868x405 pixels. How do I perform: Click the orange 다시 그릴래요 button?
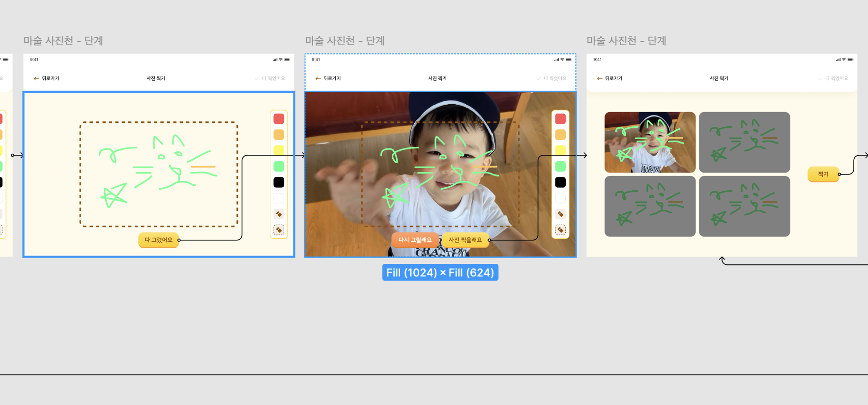tap(415, 240)
